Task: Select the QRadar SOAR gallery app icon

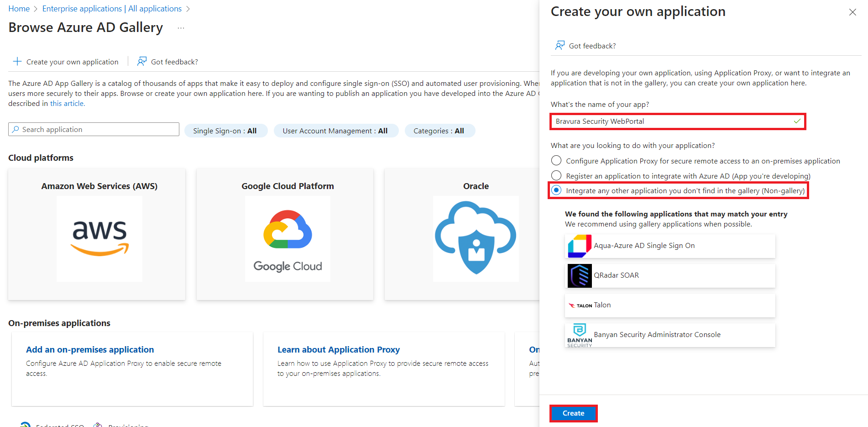Action: [579, 275]
